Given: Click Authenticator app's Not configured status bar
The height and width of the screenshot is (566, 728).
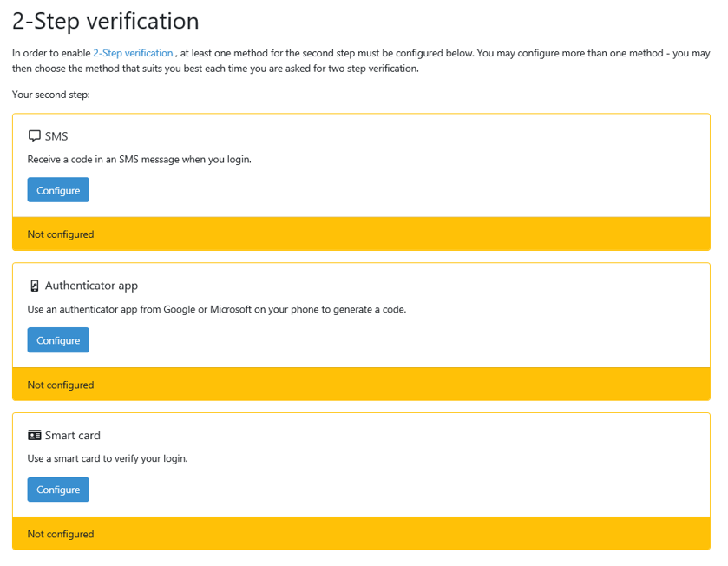Looking at the screenshot, I should (x=361, y=385).
